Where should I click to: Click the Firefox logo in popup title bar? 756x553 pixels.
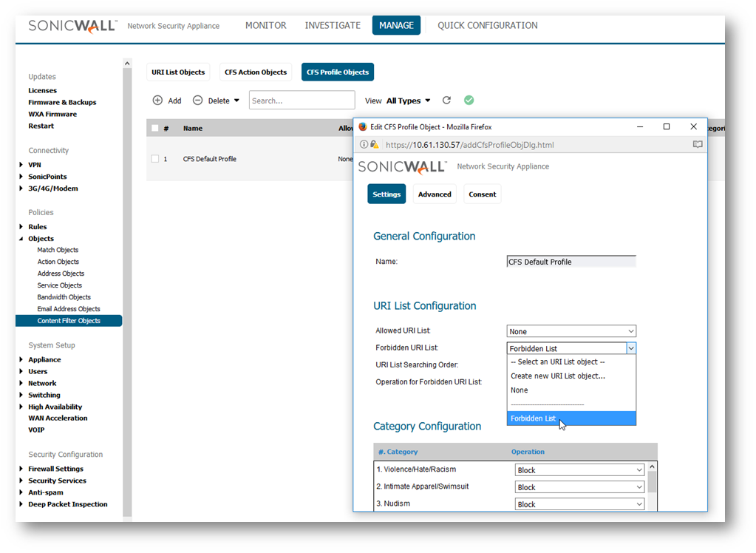363,127
